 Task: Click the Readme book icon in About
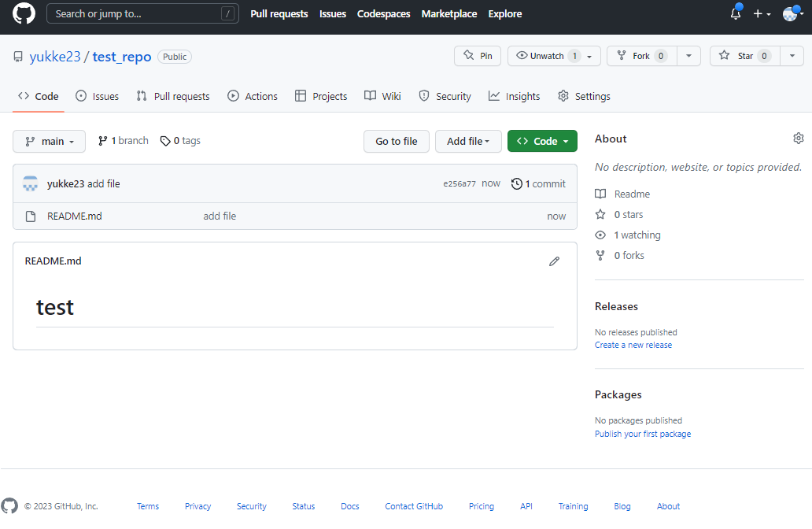pos(600,194)
